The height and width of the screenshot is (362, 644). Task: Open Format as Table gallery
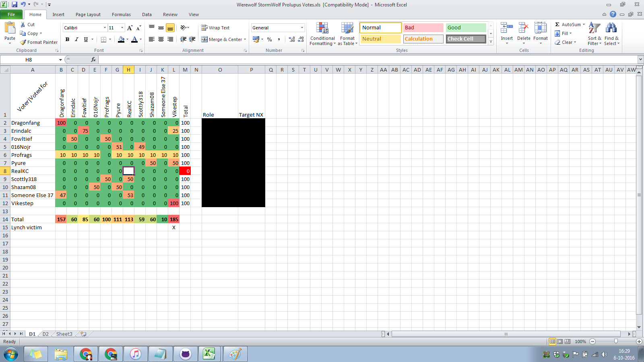pyautogui.click(x=347, y=34)
